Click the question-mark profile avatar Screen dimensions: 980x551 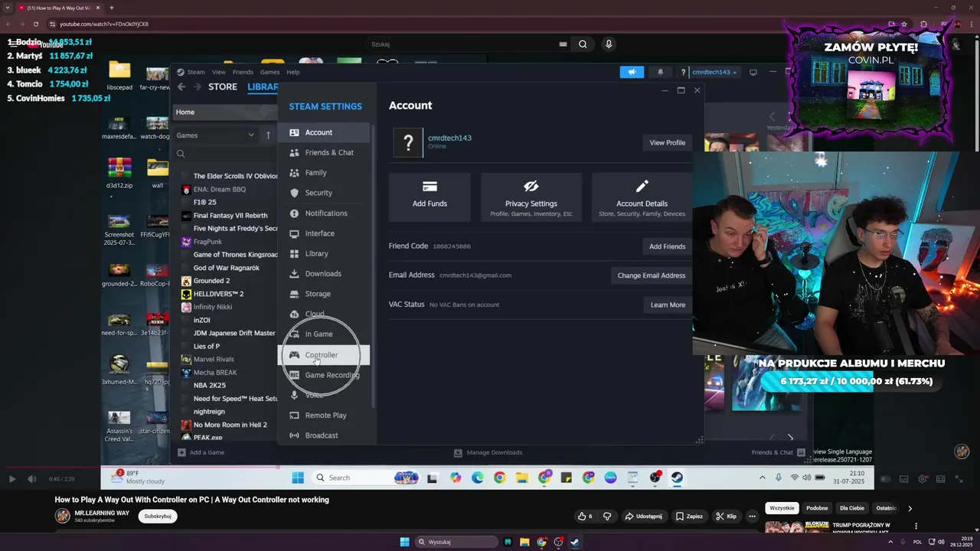pos(408,142)
